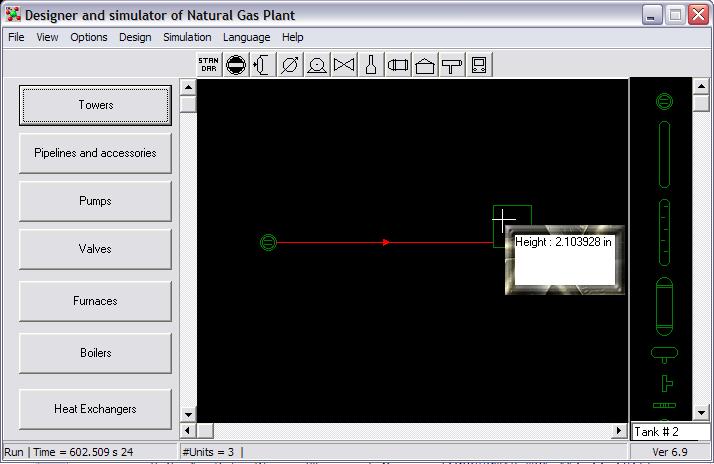Screen dimensions: 714x464
Task: Click the canvas horizontal scrollbar thumb
Action: (x=205, y=430)
